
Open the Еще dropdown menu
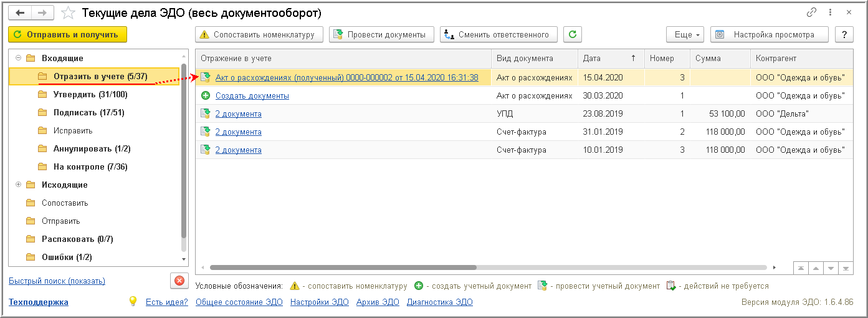685,34
